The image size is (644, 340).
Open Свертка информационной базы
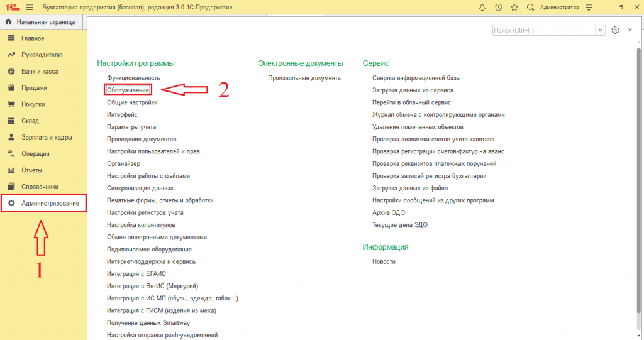click(416, 77)
